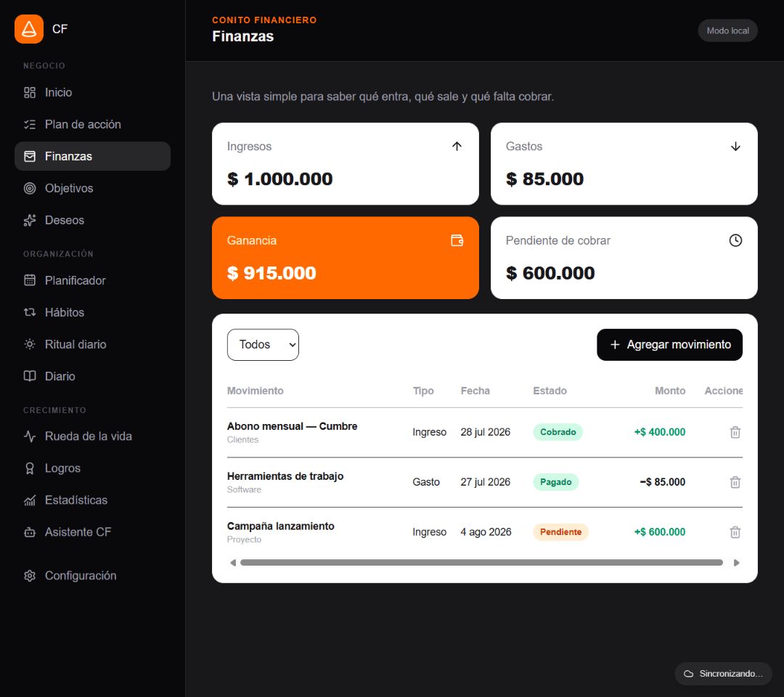Click trash icon for Herramientas de trabajo
The image size is (784, 697).
735,482
